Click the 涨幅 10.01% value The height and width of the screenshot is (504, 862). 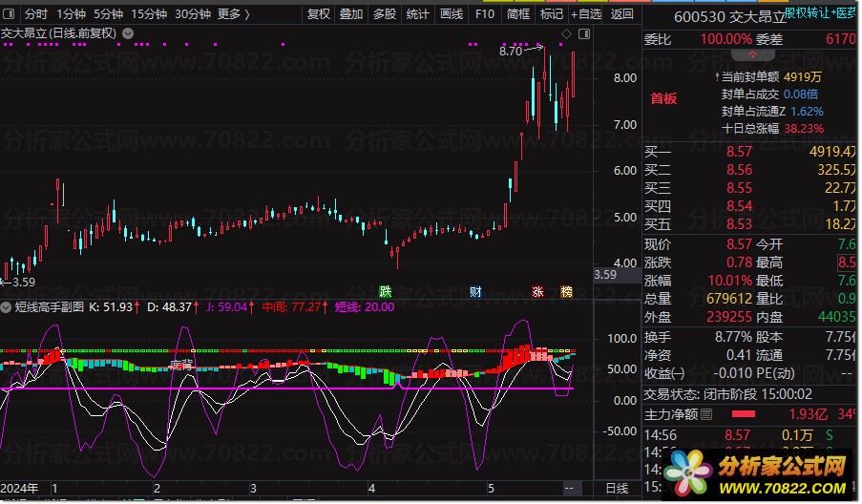pyautogui.click(x=729, y=281)
